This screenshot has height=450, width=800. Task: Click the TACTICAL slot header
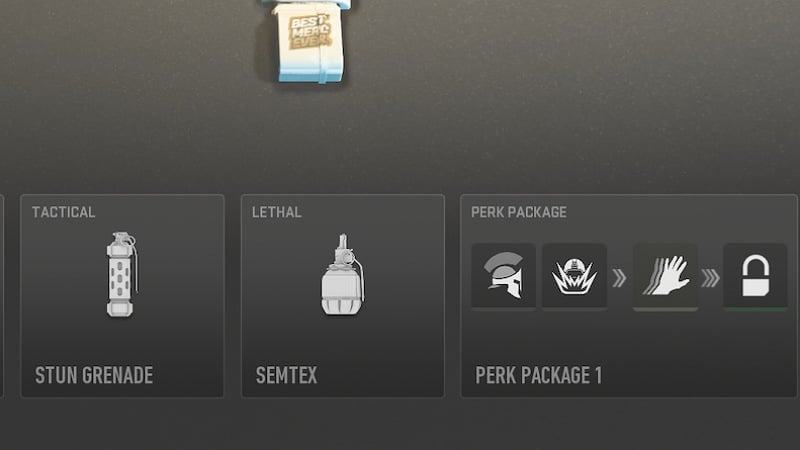pos(63,212)
